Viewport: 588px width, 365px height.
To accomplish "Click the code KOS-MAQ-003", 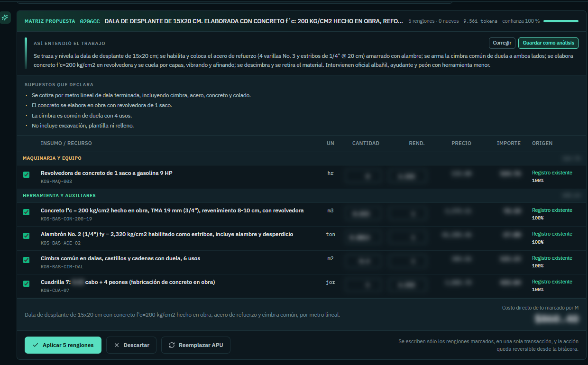I will [x=56, y=182].
